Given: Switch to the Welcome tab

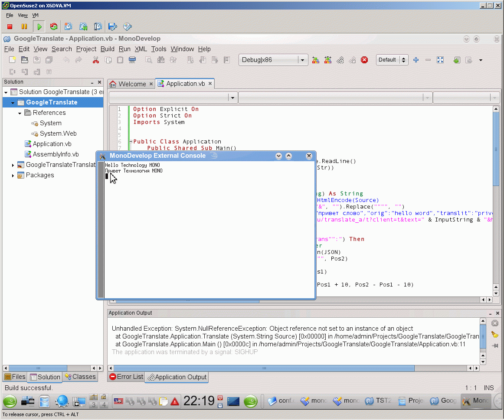Looking at the screenshot, I should (x=132, y=84).
